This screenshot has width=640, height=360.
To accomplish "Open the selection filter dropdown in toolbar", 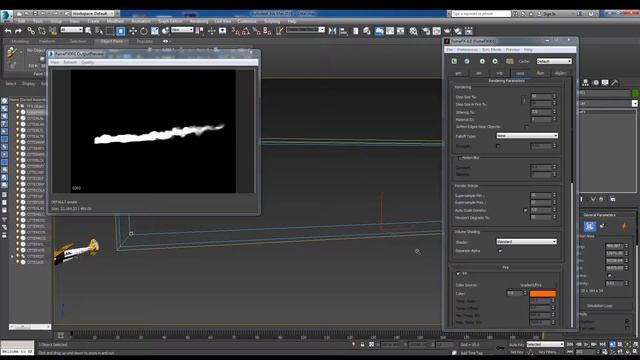I will click(71, 30).
